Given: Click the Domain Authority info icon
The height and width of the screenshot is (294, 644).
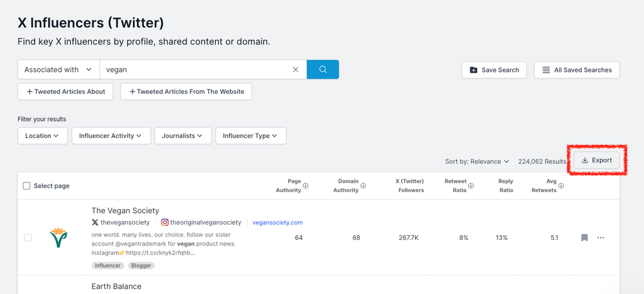Looking at the screenshot, I should point(364,186).
